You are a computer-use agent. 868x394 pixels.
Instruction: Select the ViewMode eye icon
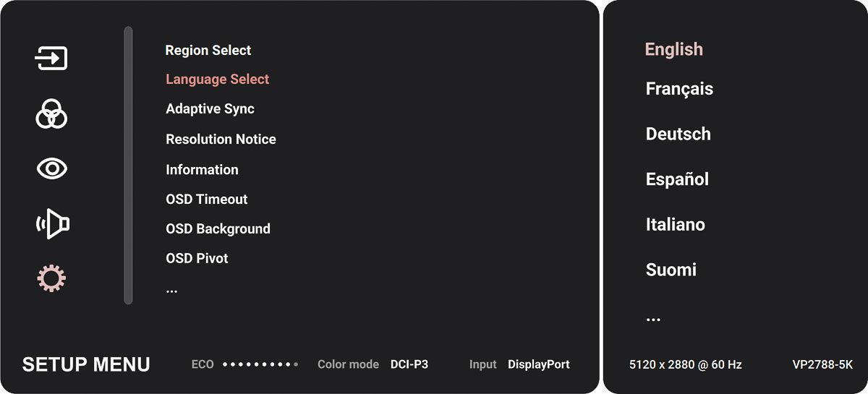tap(51, 169)
